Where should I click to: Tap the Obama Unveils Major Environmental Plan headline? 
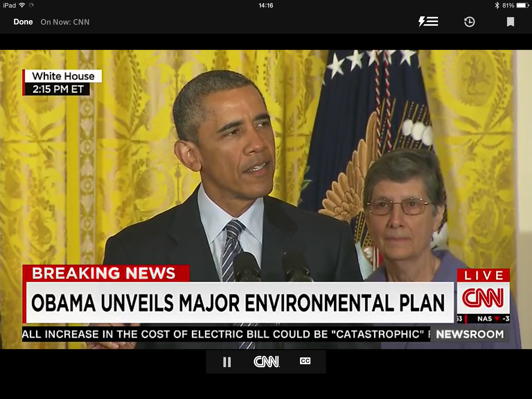coord(238,303)
